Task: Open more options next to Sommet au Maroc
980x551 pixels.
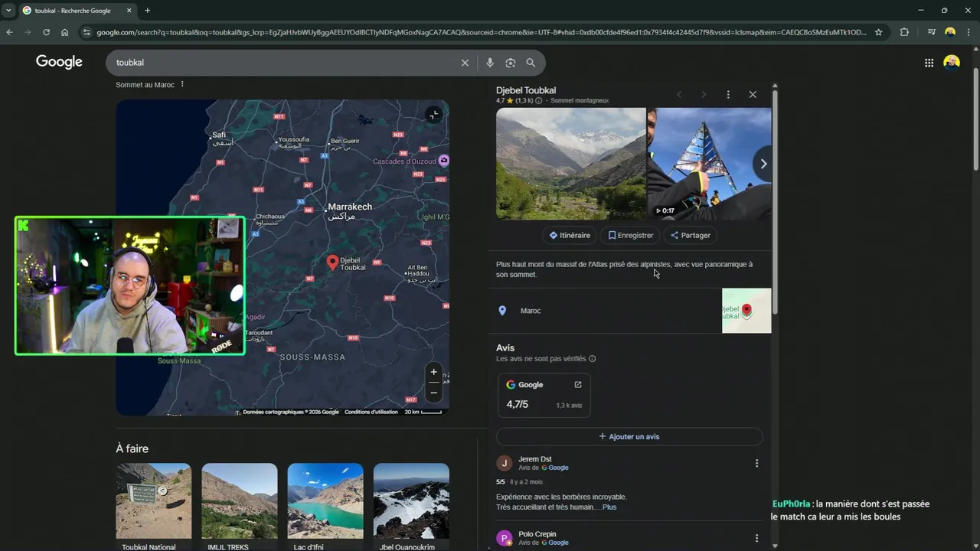Action: pos(182,84)
